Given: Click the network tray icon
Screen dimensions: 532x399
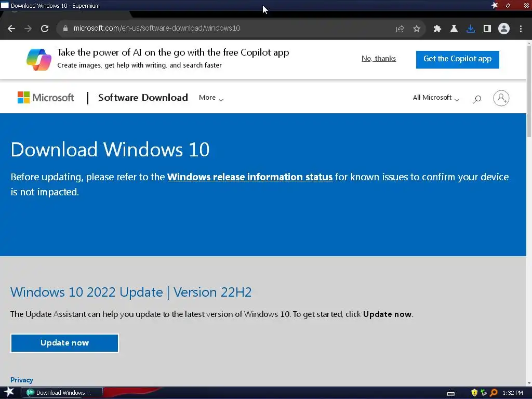Looking at the screenshot, I should (x=484, y=393).
